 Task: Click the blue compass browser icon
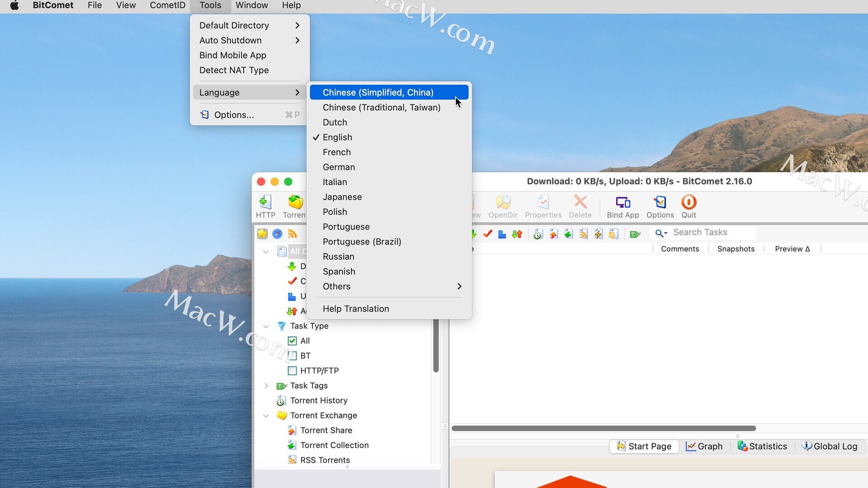[278, 234]
